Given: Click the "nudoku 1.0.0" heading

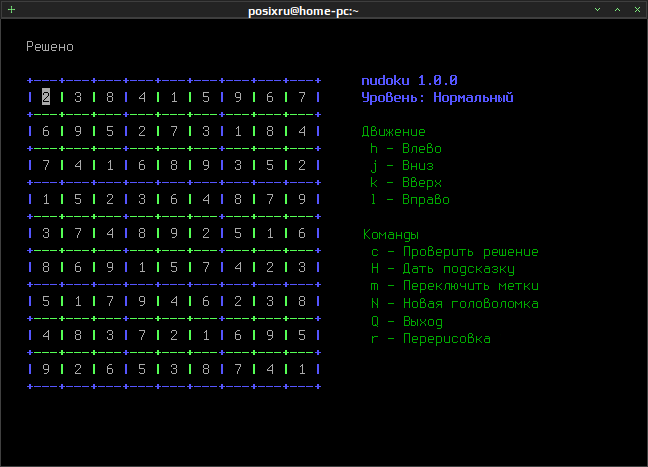Looking at the screenshot, I should pyautogui.click(x=410, y=80).
